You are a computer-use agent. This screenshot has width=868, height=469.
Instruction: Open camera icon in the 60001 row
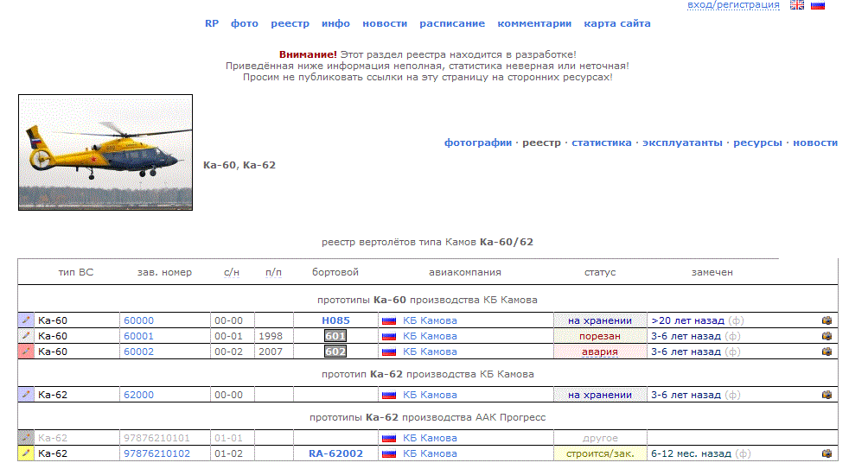(827, 336)
